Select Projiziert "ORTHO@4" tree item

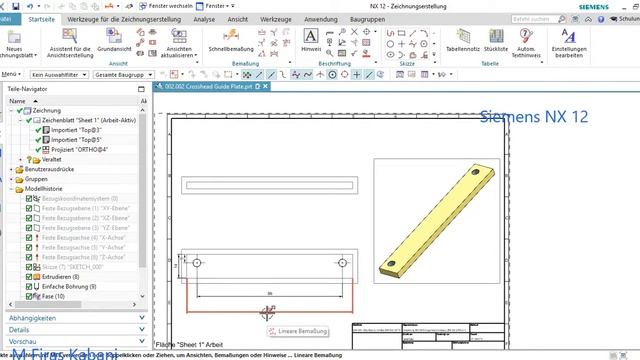tap(79, 150)
